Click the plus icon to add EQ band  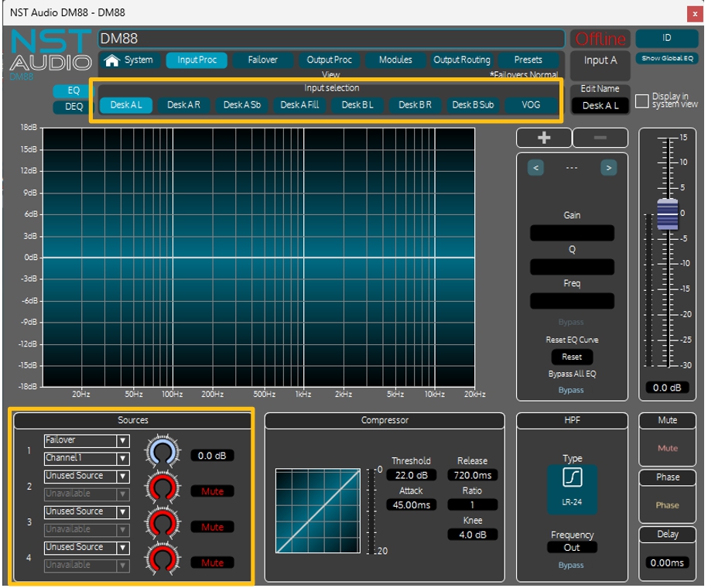[x=544, y=138]
